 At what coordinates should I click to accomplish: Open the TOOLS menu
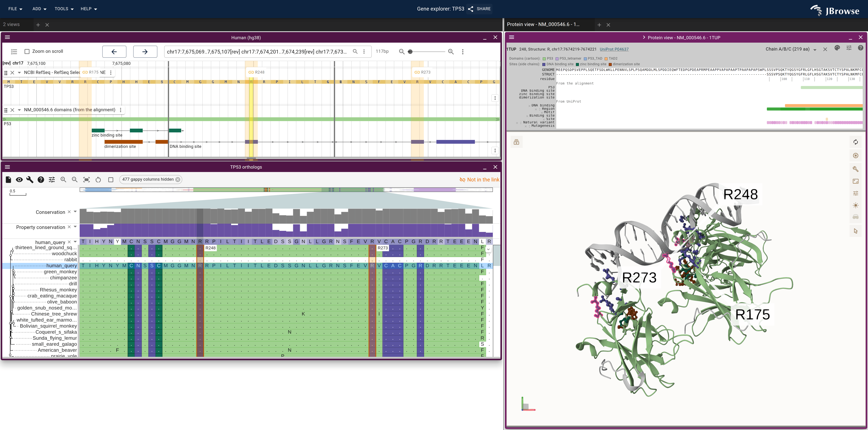click(x=64, y=9)
